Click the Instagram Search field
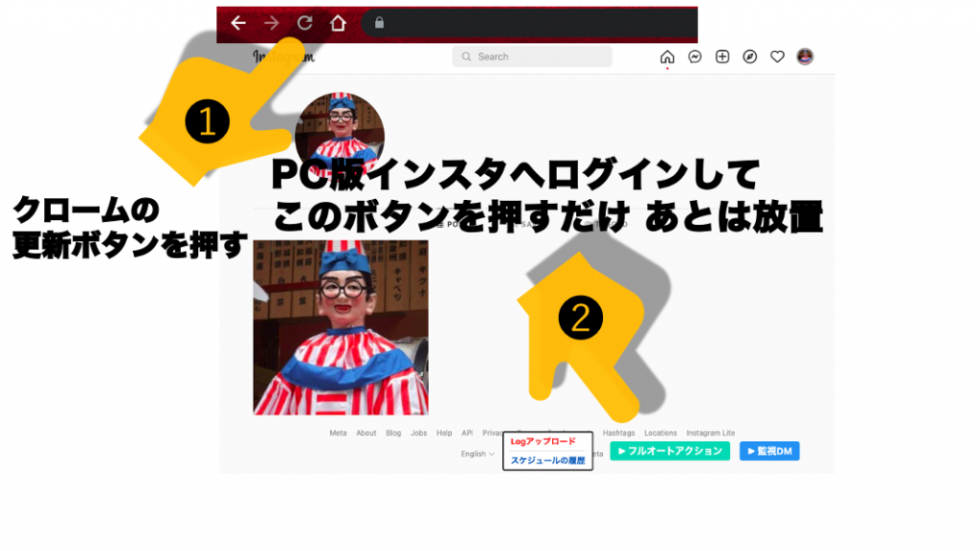 532,56
